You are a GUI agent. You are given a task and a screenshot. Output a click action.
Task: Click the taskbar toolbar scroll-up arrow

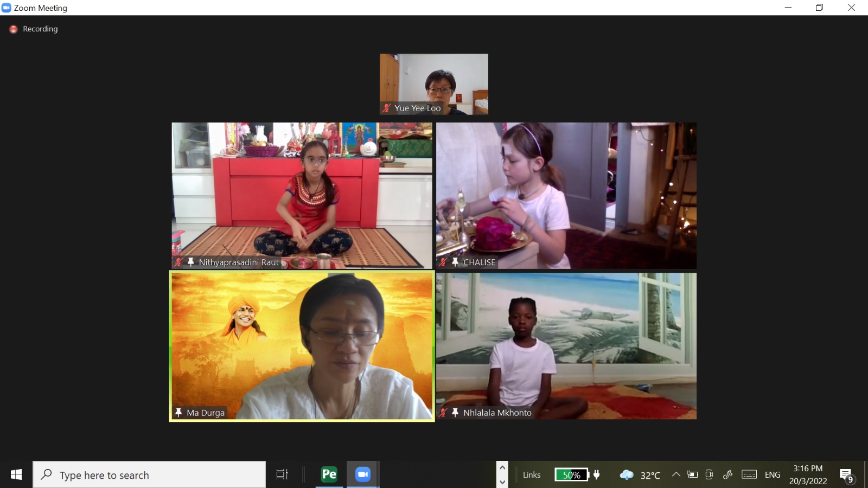(x=502, y=467)
